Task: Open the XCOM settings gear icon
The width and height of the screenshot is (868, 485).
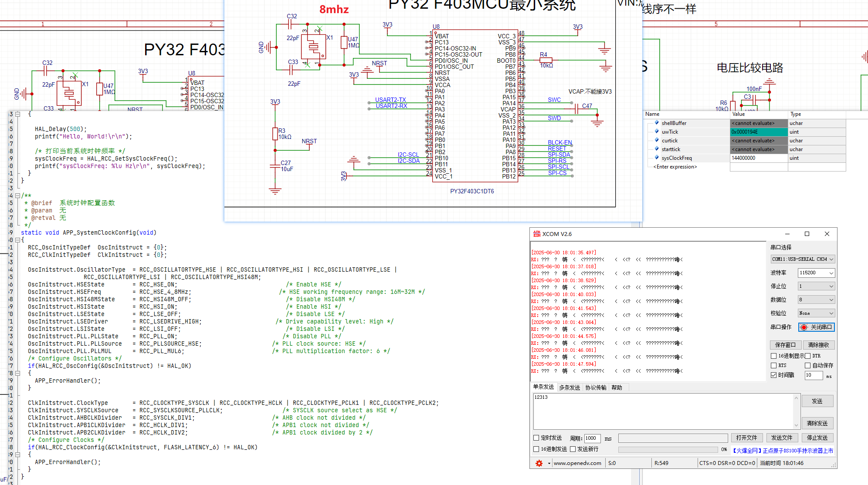Action: (x=539, y=463)
